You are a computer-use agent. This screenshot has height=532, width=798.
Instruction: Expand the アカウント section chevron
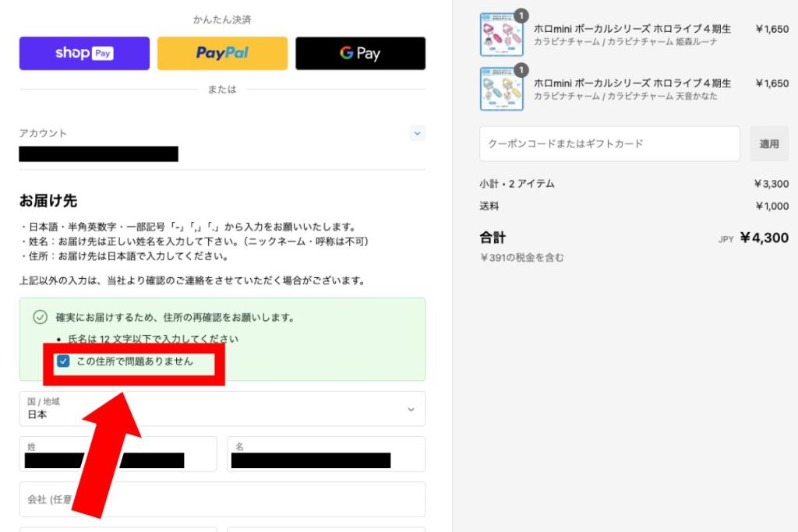[x=418, y=133]
